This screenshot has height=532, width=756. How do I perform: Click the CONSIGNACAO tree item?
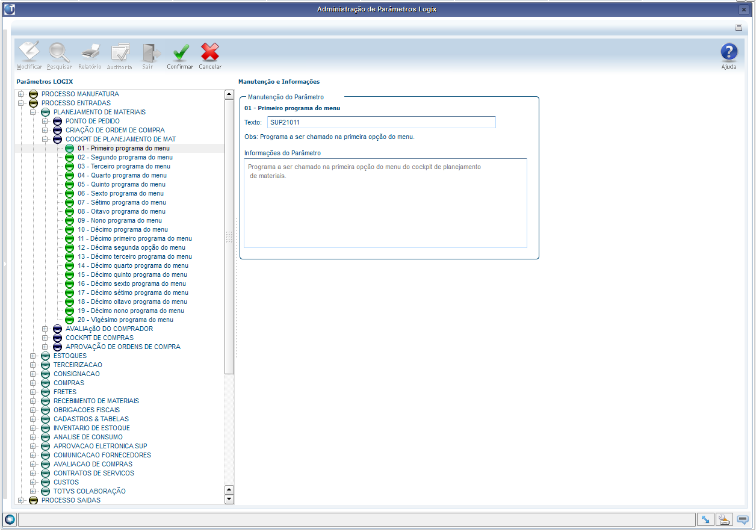tap(76, 374)
